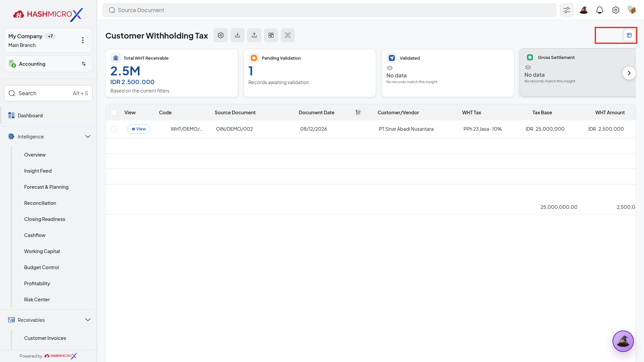Screen dimensions: 644x362
Task: Open the Pending Validation insight card
Action: pos(310,73)
